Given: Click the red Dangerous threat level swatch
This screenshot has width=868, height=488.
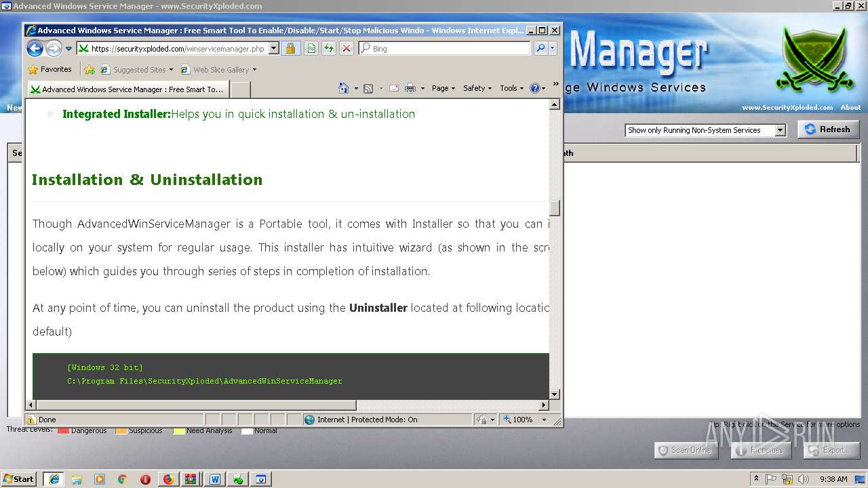Looking at the screenshot, I should coord(63,430).
